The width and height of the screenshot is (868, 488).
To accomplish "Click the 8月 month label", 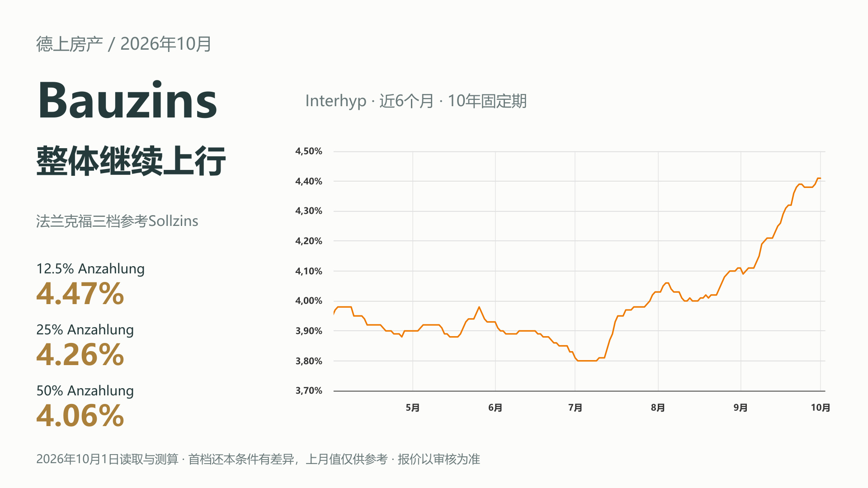I will pos(658,408).
